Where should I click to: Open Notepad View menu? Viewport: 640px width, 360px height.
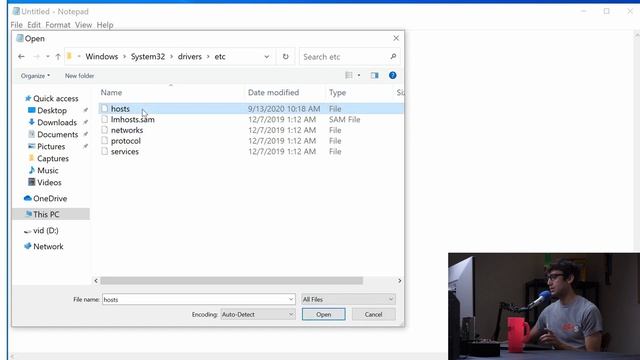click(x=83, y=25)
